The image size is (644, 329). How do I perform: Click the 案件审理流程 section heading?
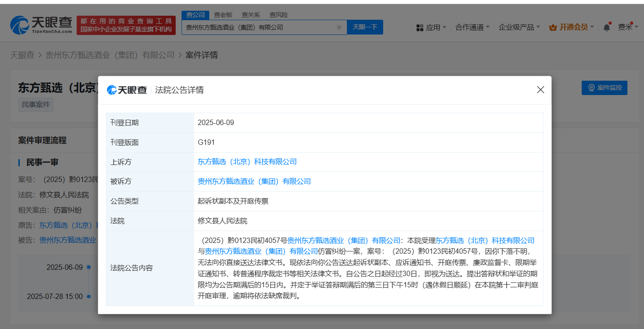[42, 140]
